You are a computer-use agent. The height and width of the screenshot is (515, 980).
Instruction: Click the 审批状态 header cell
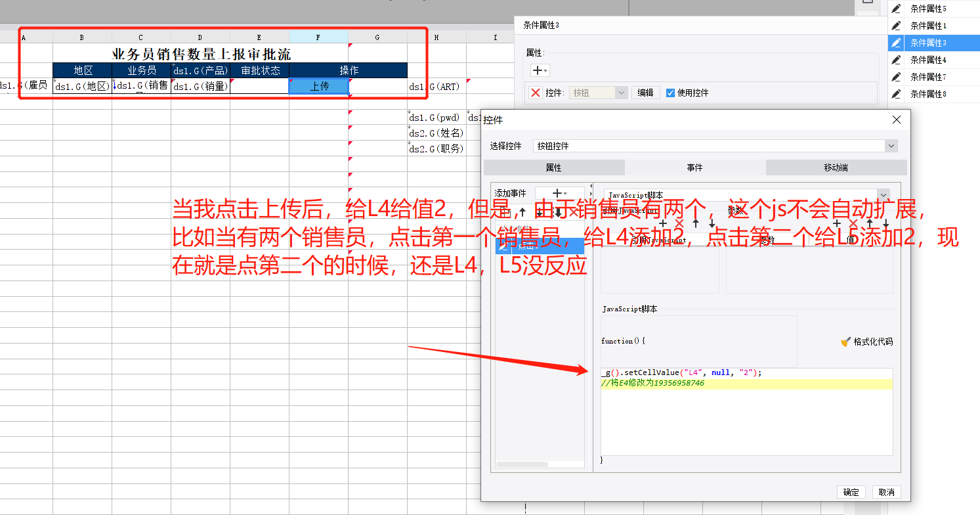coord(260,70)
